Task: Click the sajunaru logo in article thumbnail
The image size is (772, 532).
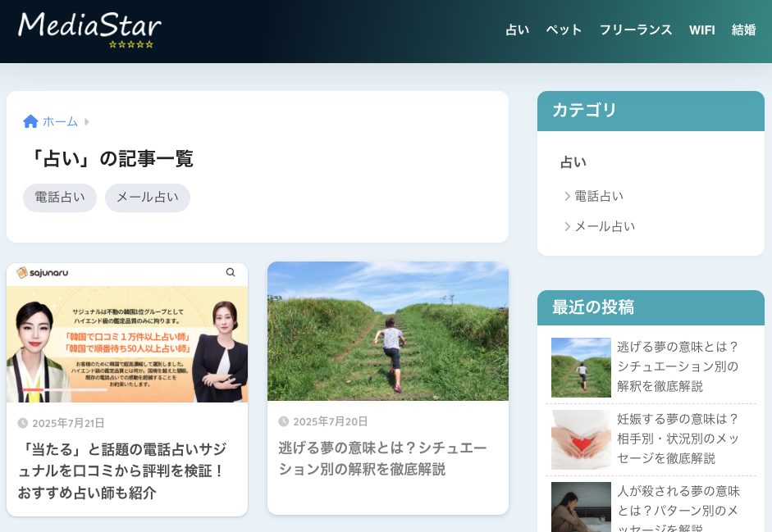Action: pyautogui.click(x=43, y=272)
